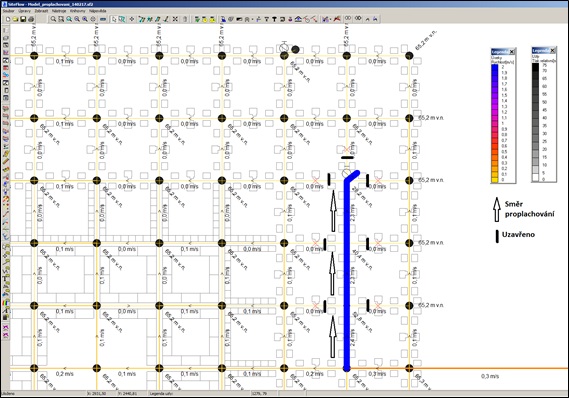Click the thick blue flushing pipe segment
Viewport: 569px width, 398px height.
click(347, 272)
